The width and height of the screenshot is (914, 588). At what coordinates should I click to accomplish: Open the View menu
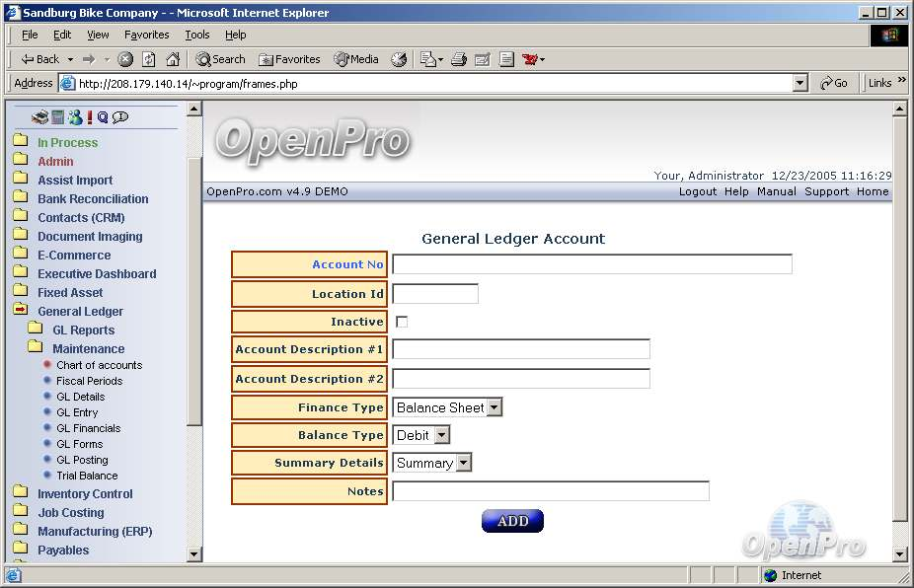[98, 35]
